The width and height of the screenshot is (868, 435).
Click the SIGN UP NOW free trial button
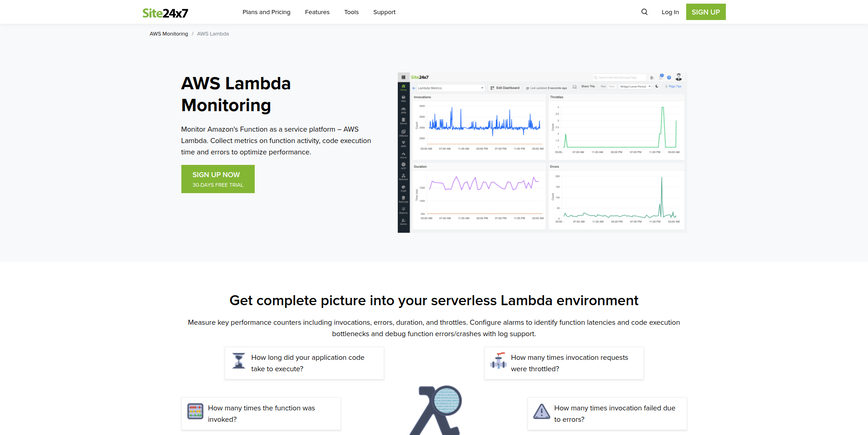[x=218, y=179]
